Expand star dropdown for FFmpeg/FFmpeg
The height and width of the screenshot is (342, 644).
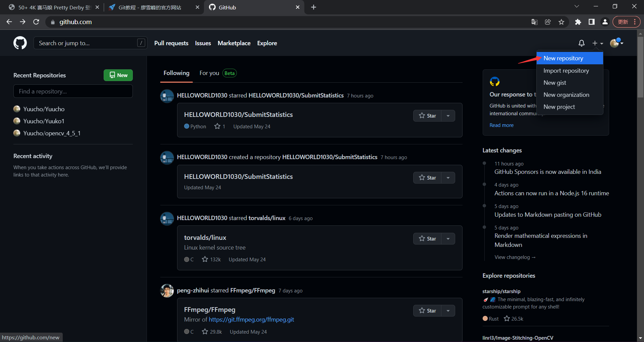(448, 311)
